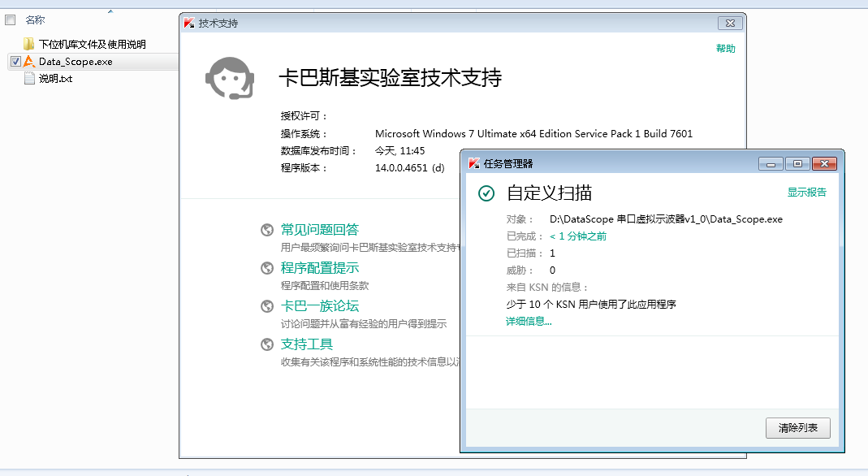Click the 程序配置和使用条款 description
868x476 pixels.
pyautogui.click(x=325, y=286)
